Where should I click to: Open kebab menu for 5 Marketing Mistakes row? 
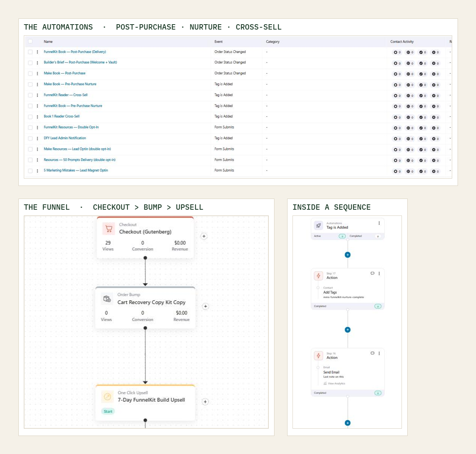tap(37, 171)
